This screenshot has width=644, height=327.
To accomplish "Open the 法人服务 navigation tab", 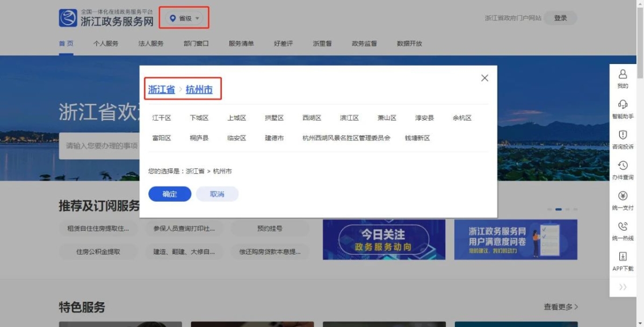I will [x=151, y=44].
